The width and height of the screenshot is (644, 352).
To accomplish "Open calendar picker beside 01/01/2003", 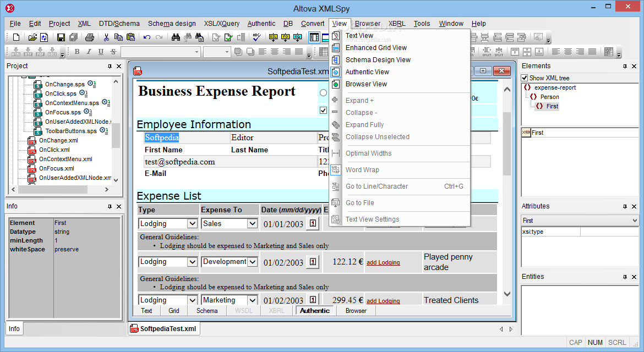I will pyautogui.click(x=313, y=223).
